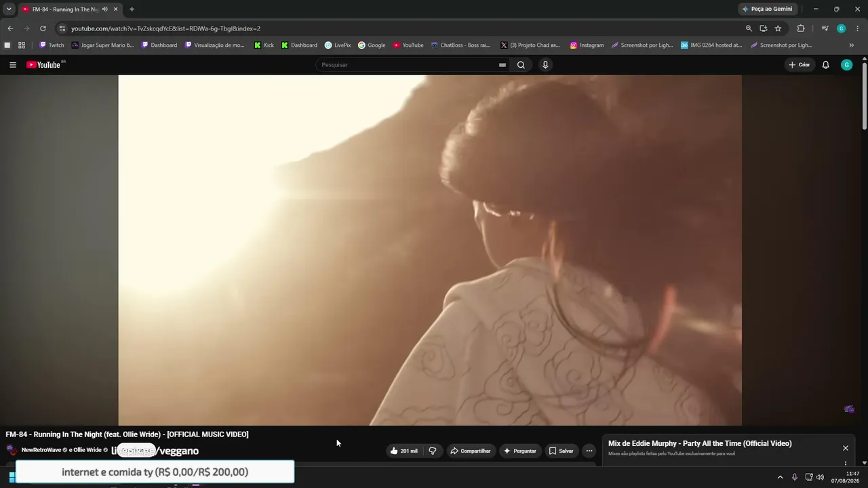Open a new browser tab
Screen dimensions: 868x488
coord(132,9)
